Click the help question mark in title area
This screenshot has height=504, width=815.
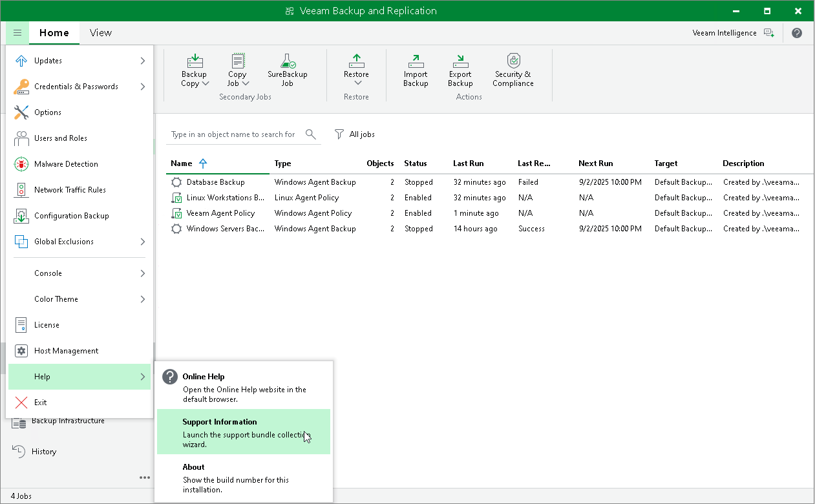[x=797, y=33]
